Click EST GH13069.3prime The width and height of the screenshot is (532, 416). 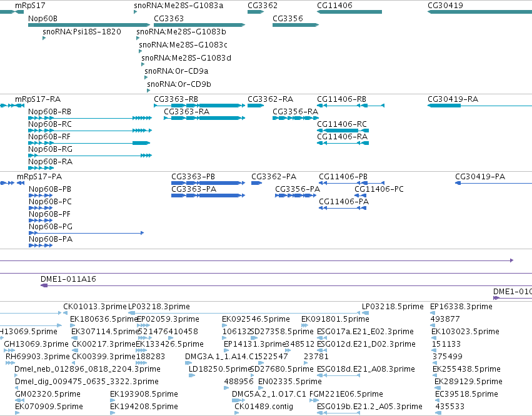pos(36,344)
